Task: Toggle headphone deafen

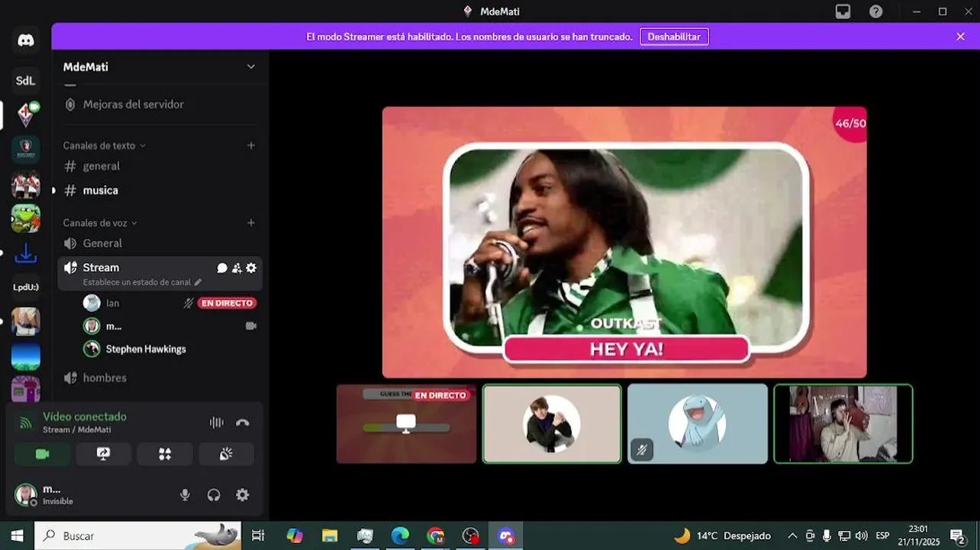Action: click(214, 495)
